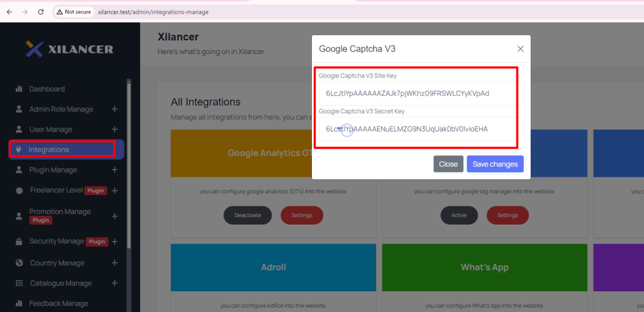This screenshot has width=644, height=312.
Task: Expand Country Manage with plus
Action: (114, 263)
